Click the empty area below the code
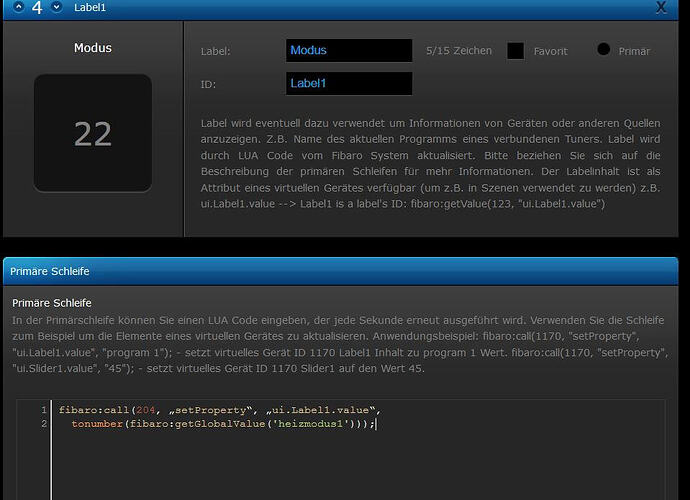Image resolution: width=690 pixels, height=500 pixels. pos(350,465)
